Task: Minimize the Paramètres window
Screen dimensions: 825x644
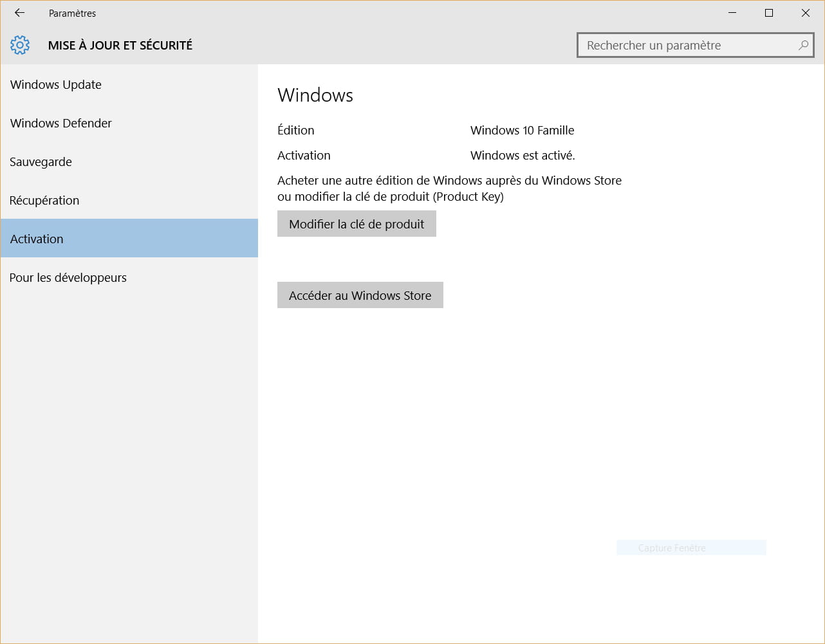Action: point(732,13)
